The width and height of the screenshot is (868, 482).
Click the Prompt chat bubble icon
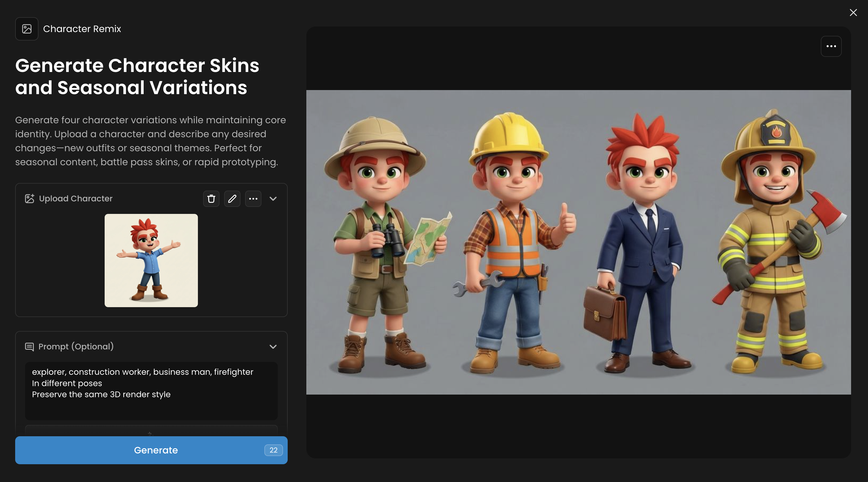29,346
